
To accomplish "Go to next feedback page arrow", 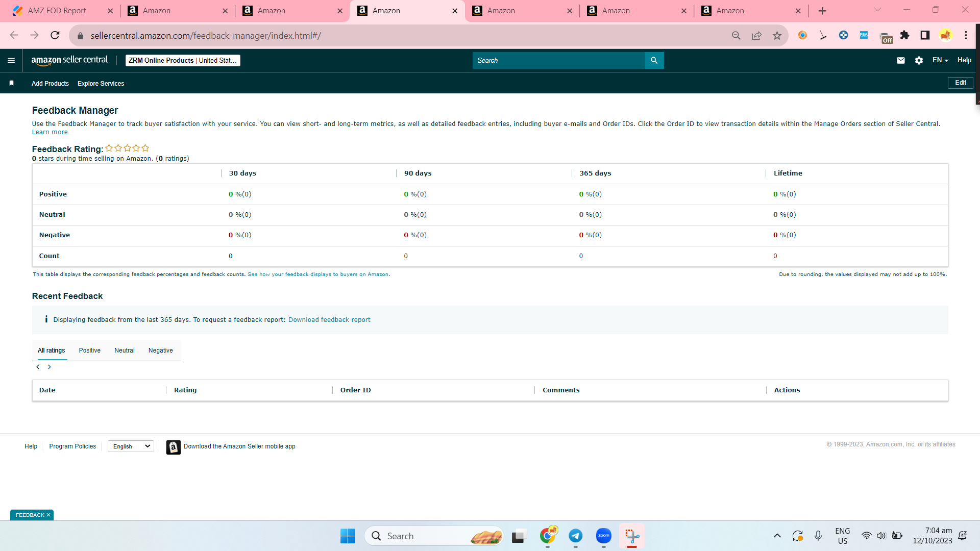I will pos(50,367).
